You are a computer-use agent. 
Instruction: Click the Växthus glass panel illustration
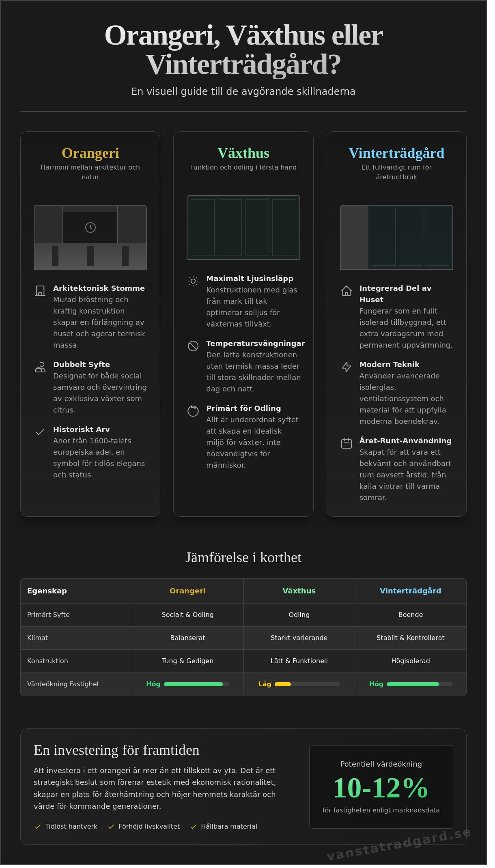[x=243, y=228]
